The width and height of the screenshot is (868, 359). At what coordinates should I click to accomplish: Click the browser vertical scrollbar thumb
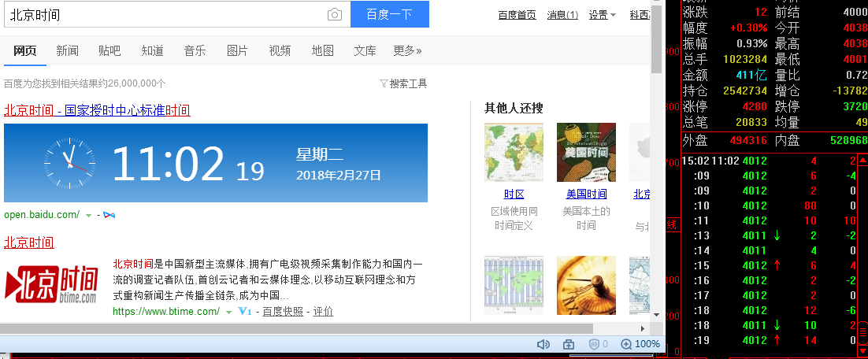tap(657, 39)
